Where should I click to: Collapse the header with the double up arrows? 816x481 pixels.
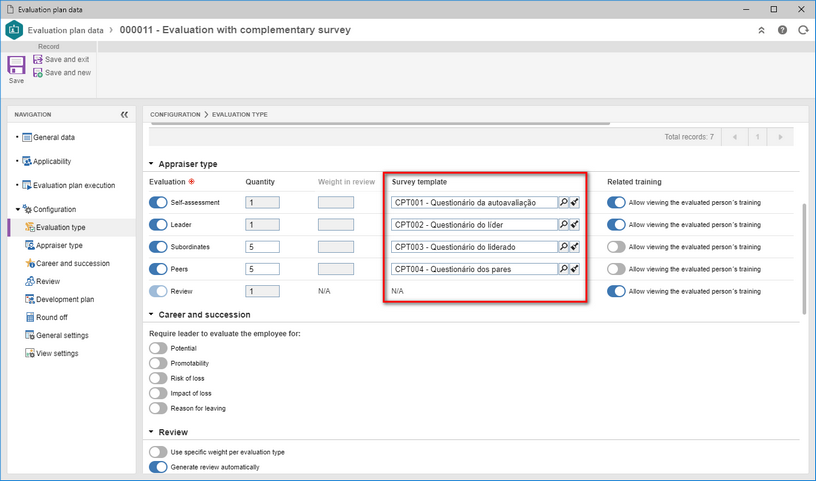pyautogui.click(x=761, y=30)
